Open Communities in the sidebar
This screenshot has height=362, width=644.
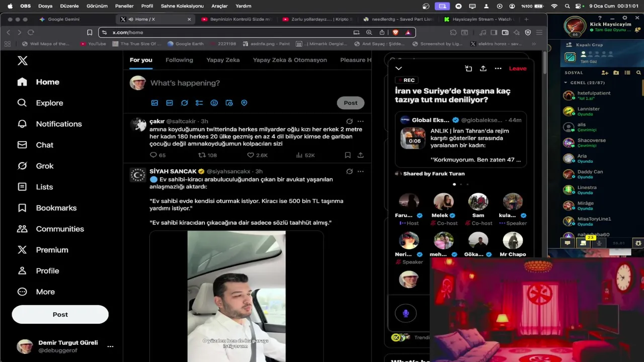point(50,229)
